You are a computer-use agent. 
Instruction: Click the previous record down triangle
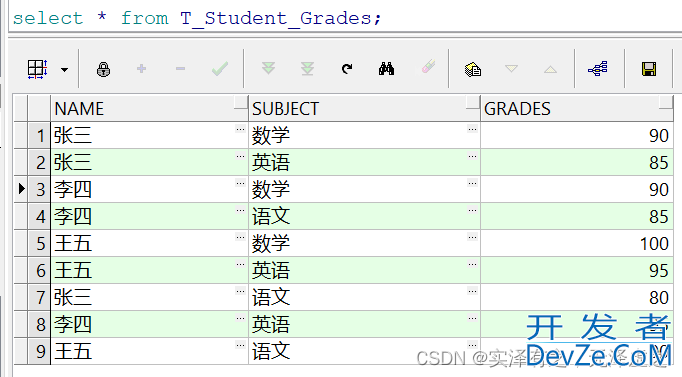(512, 69)
